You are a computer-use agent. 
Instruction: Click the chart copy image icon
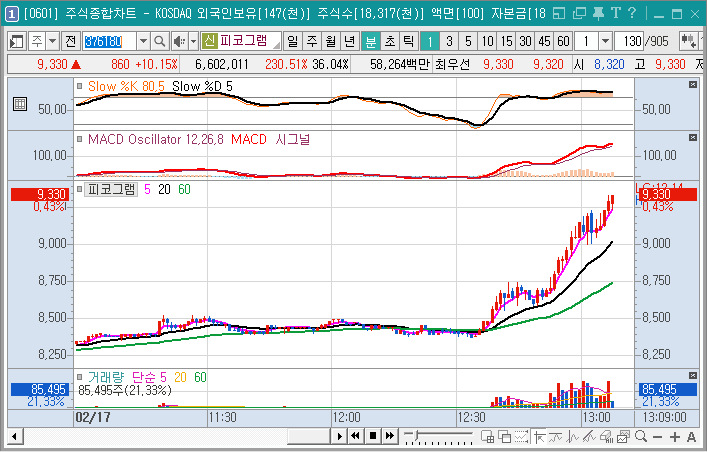pos(623,437)
